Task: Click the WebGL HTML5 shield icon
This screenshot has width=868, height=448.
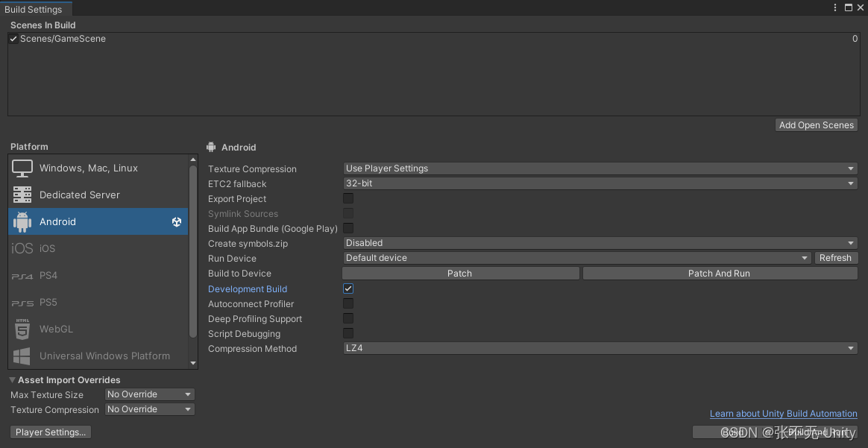Action: point(22,329)
